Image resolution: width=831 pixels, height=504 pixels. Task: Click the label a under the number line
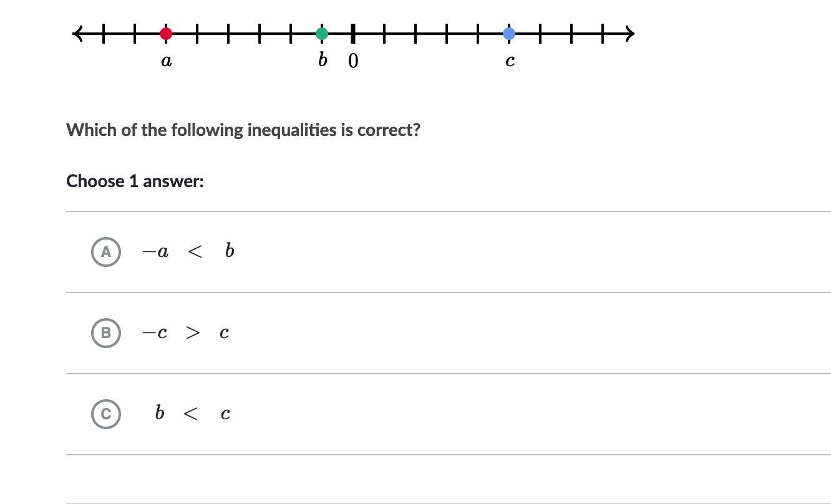(166, 61)
